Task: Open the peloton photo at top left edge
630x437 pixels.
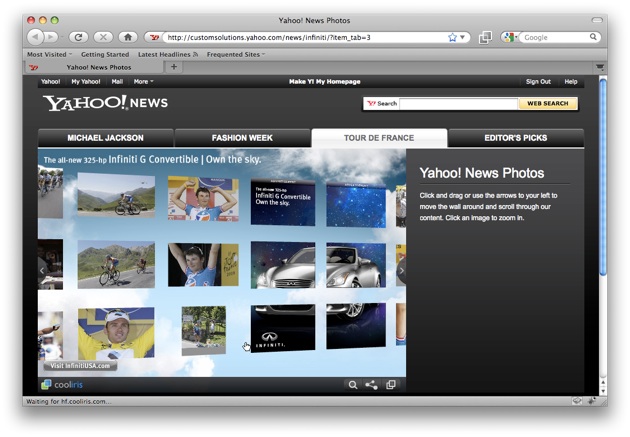Action: 50,193
